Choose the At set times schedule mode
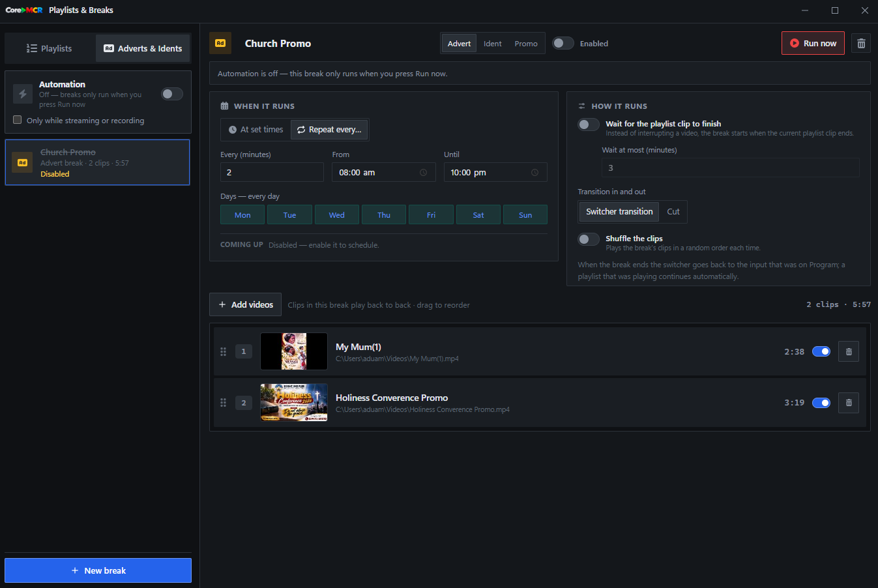 tap(256, 130)
